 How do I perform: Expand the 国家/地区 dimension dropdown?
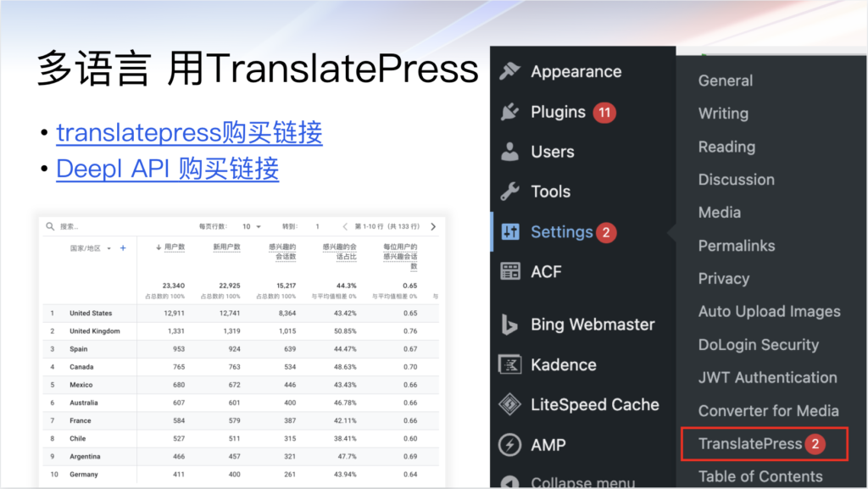click(x=109, y=248)
